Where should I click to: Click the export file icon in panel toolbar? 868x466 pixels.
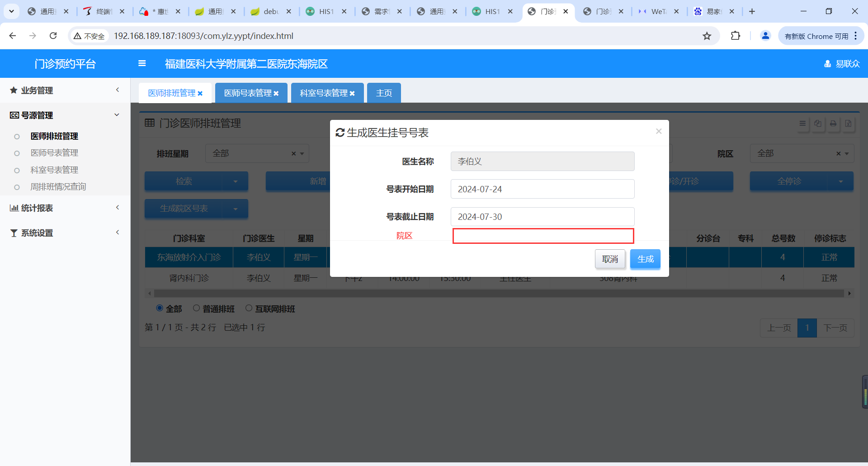(x=849, y=124)
